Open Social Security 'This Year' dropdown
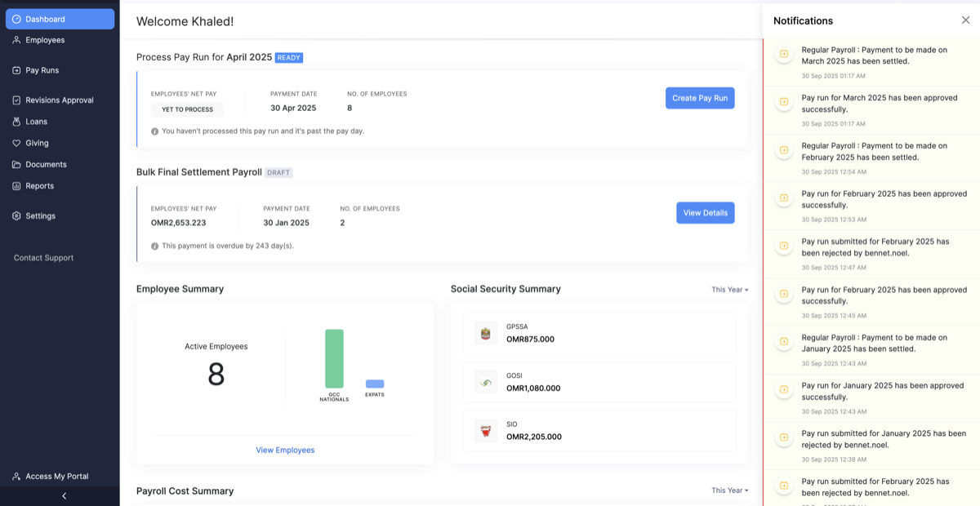 point(729,290)
